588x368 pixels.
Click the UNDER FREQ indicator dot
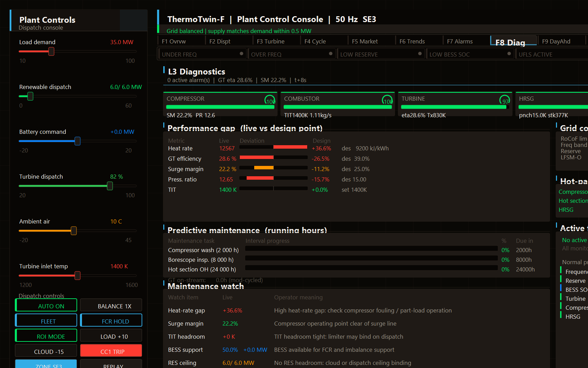click(x=241, y=53)
